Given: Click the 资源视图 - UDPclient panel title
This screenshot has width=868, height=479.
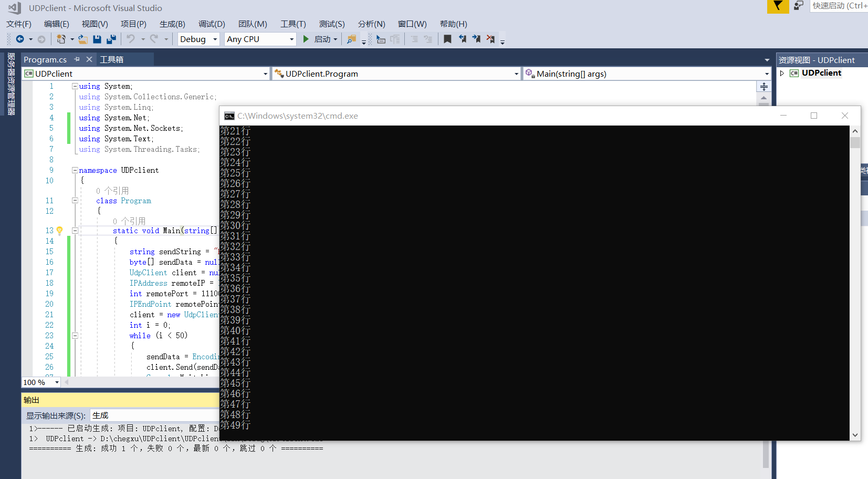Looking at the screenshot, I should click(x=817, y=60).
